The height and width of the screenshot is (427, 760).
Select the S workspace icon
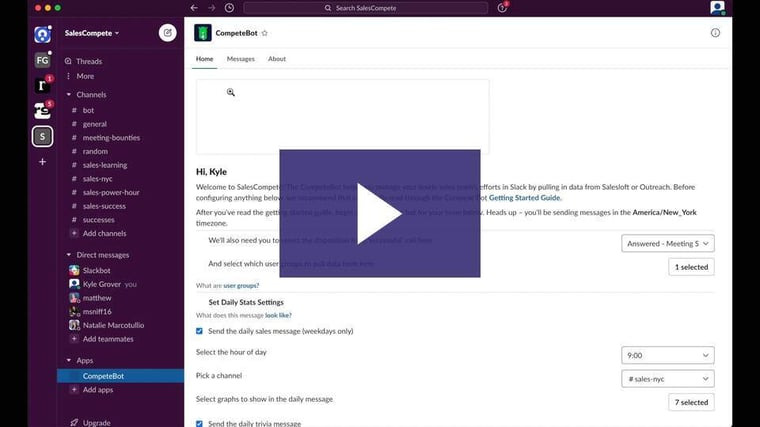(42, 136)
